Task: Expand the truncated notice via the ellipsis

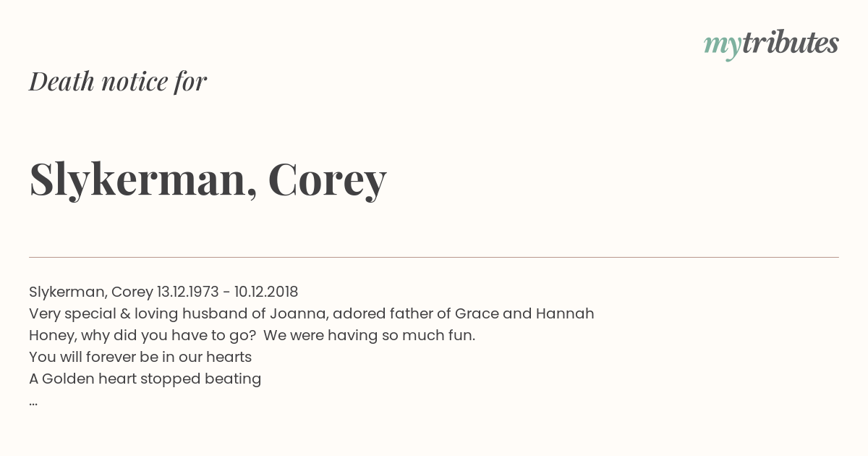Action: click(x=33, y=403)
